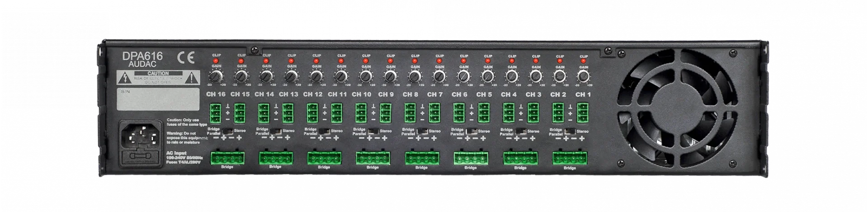
Task: Click the CH 16 gain knob
Action: [x=216, y=76]
